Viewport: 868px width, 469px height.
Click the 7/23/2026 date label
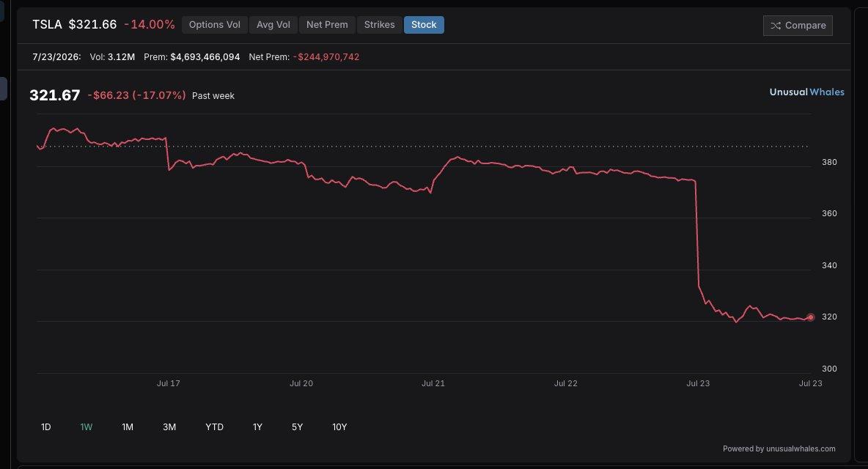click(56, 57)
